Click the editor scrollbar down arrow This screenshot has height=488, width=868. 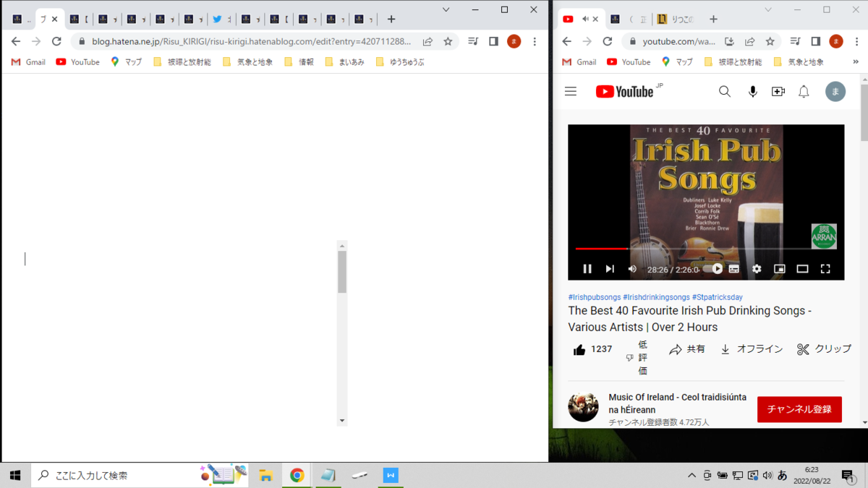point(342,421)
